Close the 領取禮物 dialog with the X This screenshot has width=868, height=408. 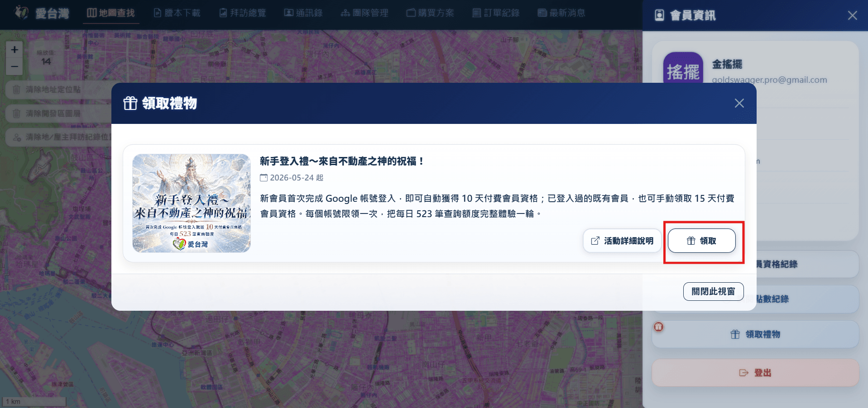point(739,103)
